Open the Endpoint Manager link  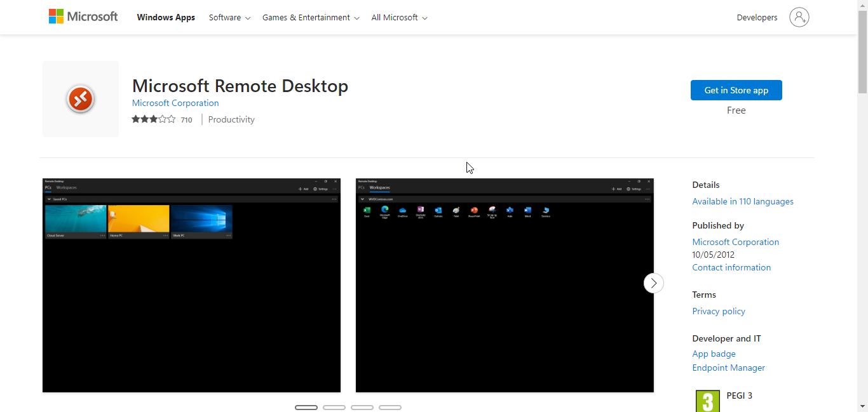coord(729,368)
